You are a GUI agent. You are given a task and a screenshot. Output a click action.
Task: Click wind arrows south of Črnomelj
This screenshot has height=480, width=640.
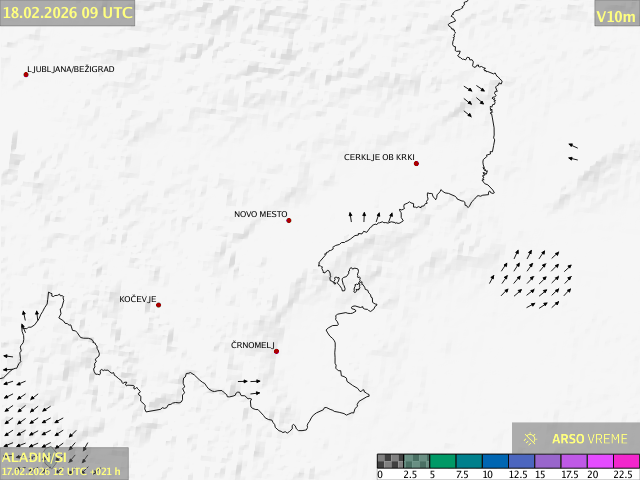[x=250, y=386]
